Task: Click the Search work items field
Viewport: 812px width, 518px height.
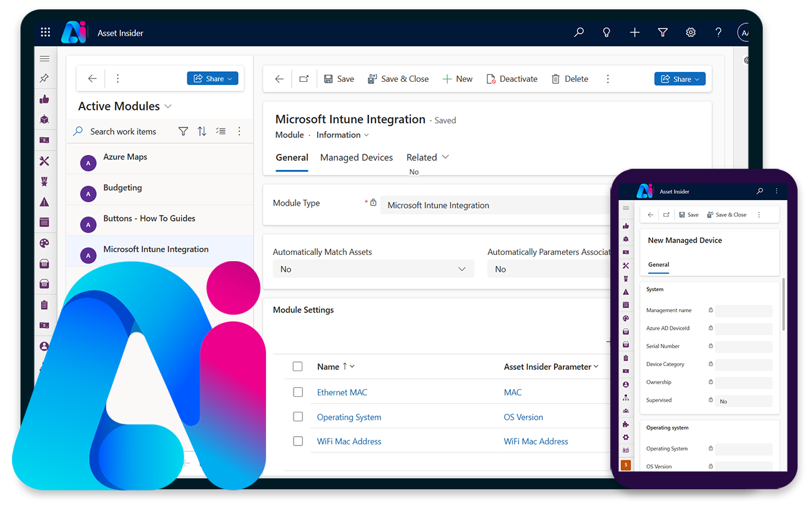Action: pyautogui.click(x=123, y=131)
